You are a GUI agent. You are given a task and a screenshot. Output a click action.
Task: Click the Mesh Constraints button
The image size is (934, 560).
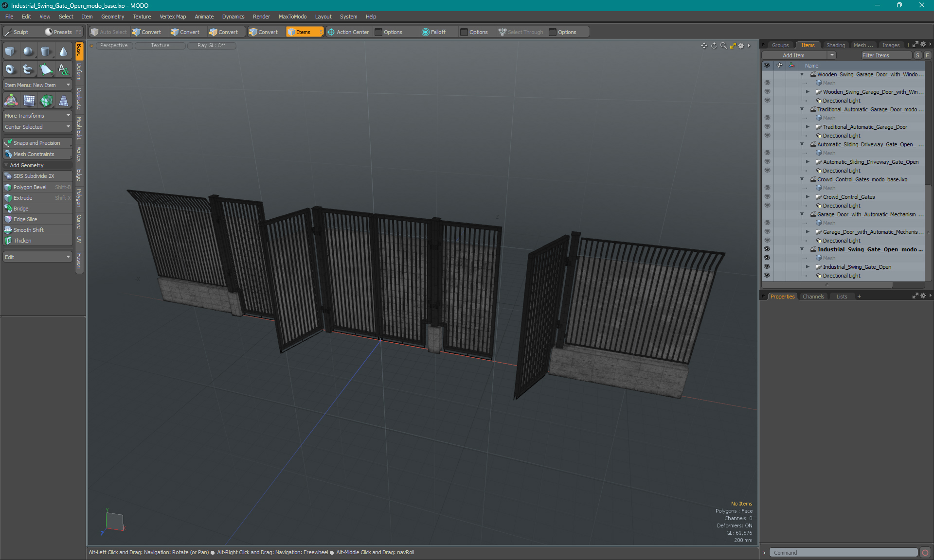click(x=37, y=154)
